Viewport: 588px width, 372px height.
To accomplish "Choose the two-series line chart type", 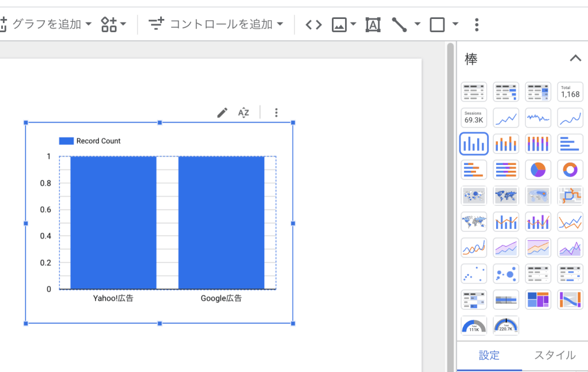I will (x=570, y=221).
